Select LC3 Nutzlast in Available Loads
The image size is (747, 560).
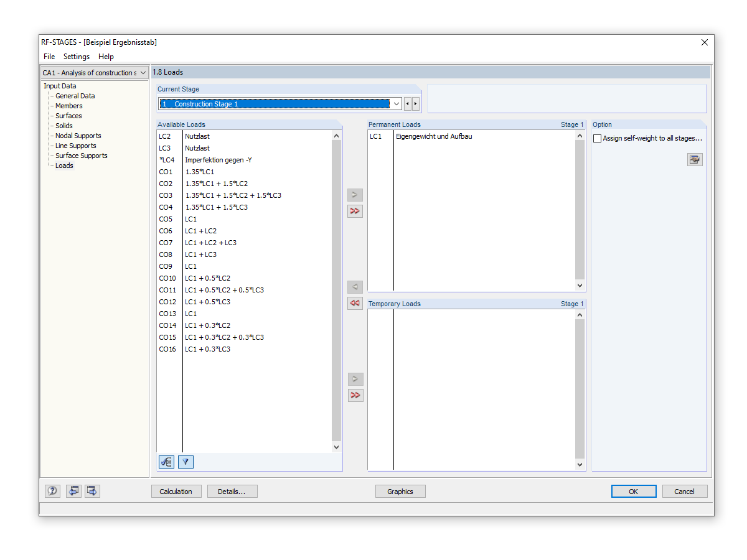click(x=245, y=148)
